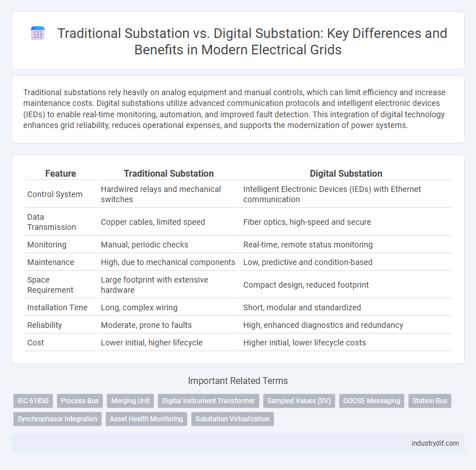
Task: Click the Important Related Terms heading
Action: (238, 381)
